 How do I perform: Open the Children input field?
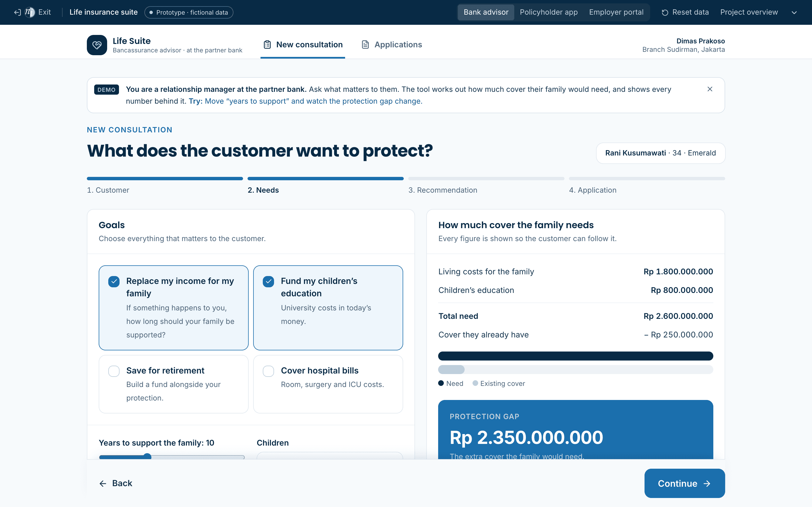pos(330,455)
